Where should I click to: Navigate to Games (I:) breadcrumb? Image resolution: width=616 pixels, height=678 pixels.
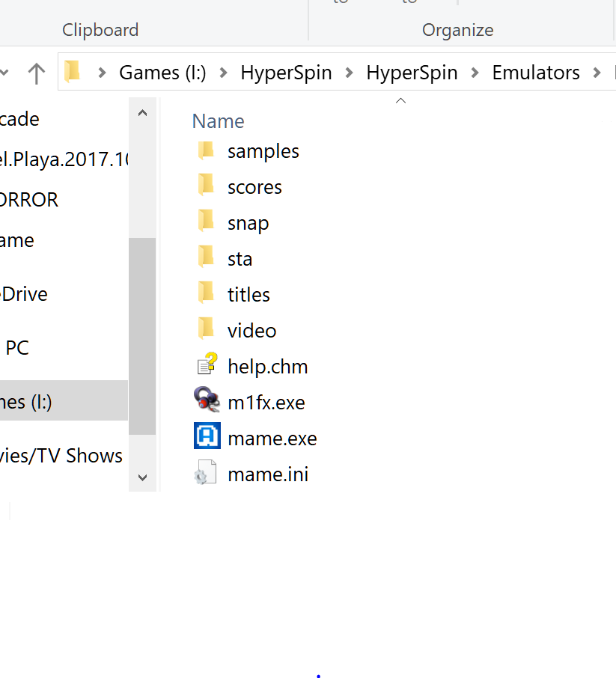click(x=162, y=73)
